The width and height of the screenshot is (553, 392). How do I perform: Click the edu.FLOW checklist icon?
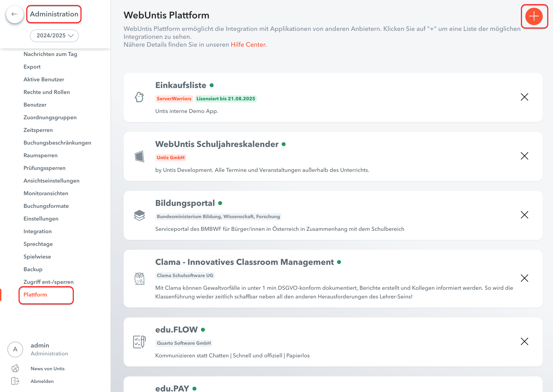click(x=139, y=342)
